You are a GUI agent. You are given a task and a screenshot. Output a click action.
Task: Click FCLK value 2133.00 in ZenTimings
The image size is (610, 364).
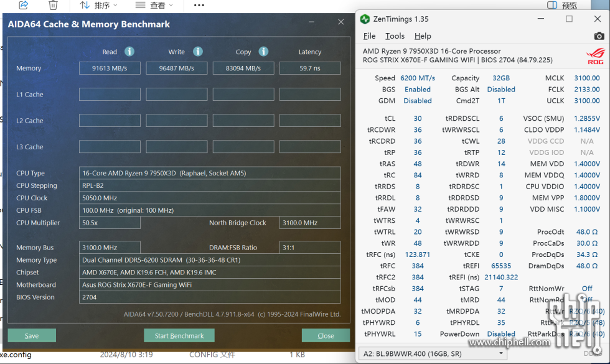(x=587, y=90)
